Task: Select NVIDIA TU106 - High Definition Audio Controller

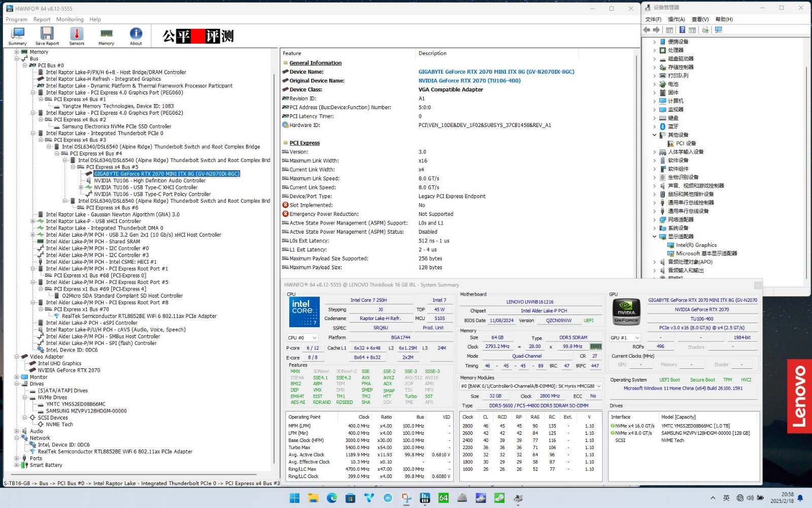Action: coord(150,180)
